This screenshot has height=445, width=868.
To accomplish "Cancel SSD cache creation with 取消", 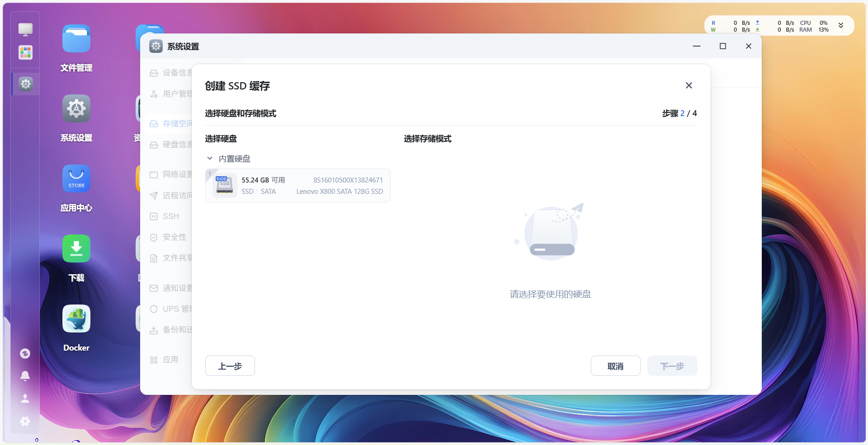I will pyautogui.click(x=616, y=366).
